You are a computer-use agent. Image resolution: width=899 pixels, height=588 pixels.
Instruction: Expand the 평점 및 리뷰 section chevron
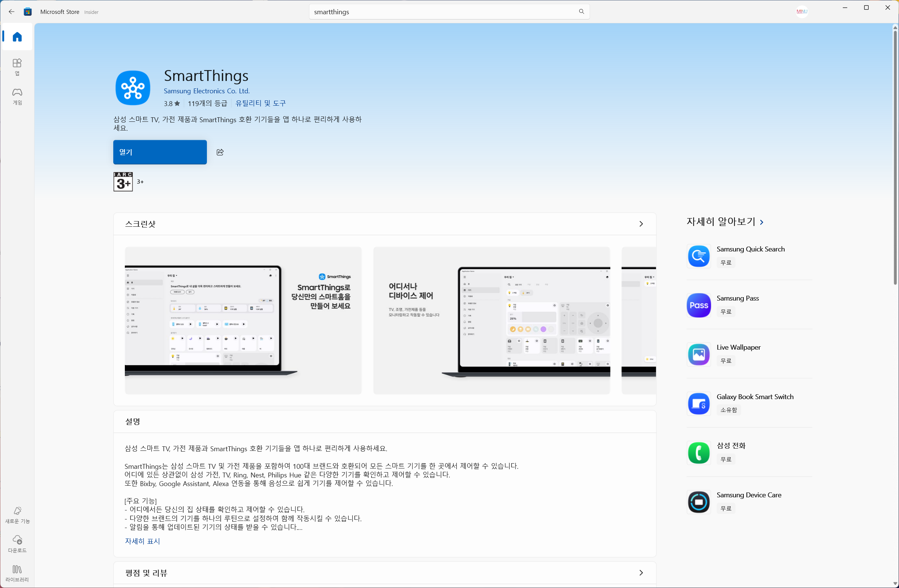[x=641, y=573]
